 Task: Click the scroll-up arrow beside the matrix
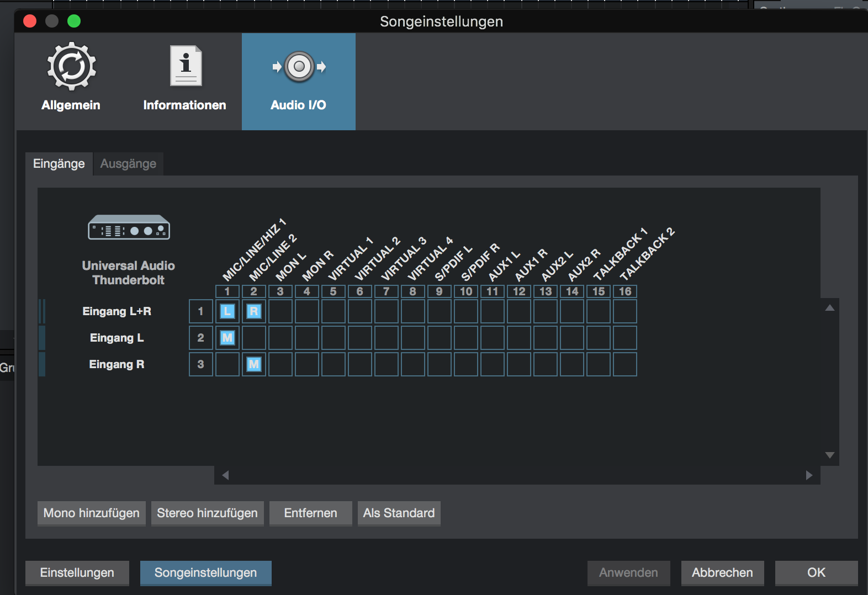pyautogui.click(x=829, y=308)
